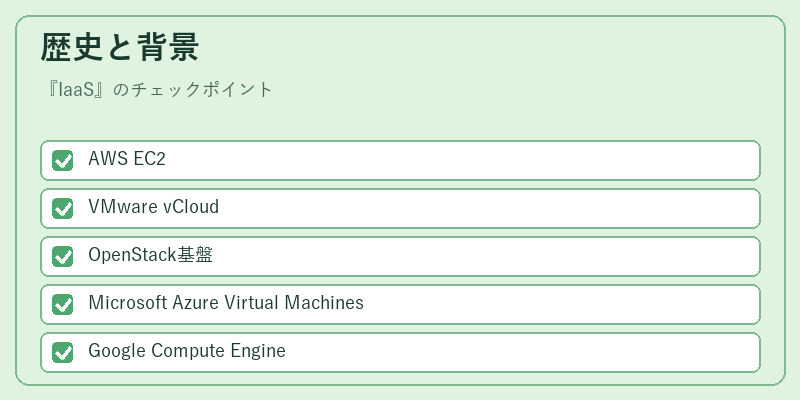This screenshot has width=800, height=400.
Task: Select the Microsoft Azure Virtual Machines label
Action: 226,303
